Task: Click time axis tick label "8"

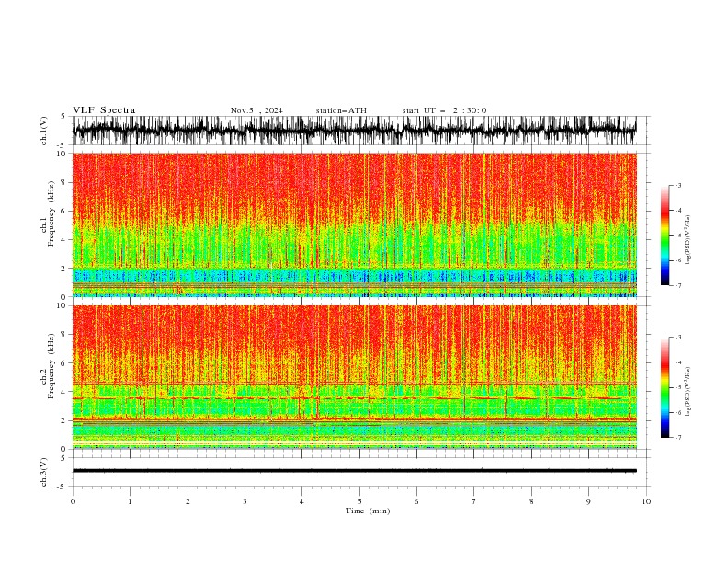Action: pyautogui.click(x=531, y=501)
